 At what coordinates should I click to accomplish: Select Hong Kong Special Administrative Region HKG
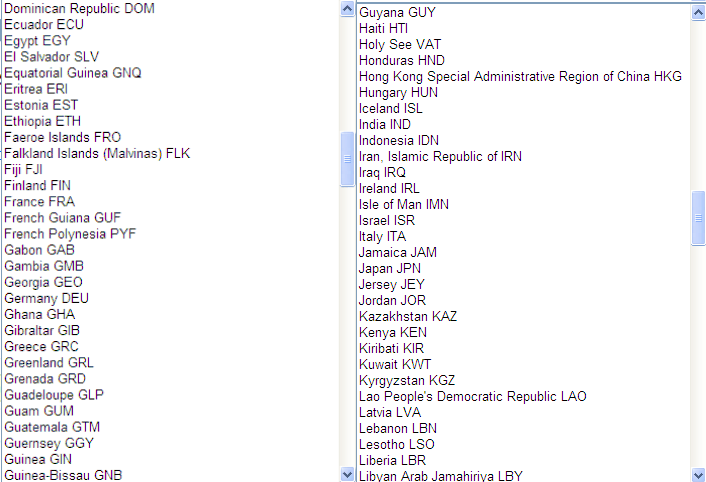520,77
